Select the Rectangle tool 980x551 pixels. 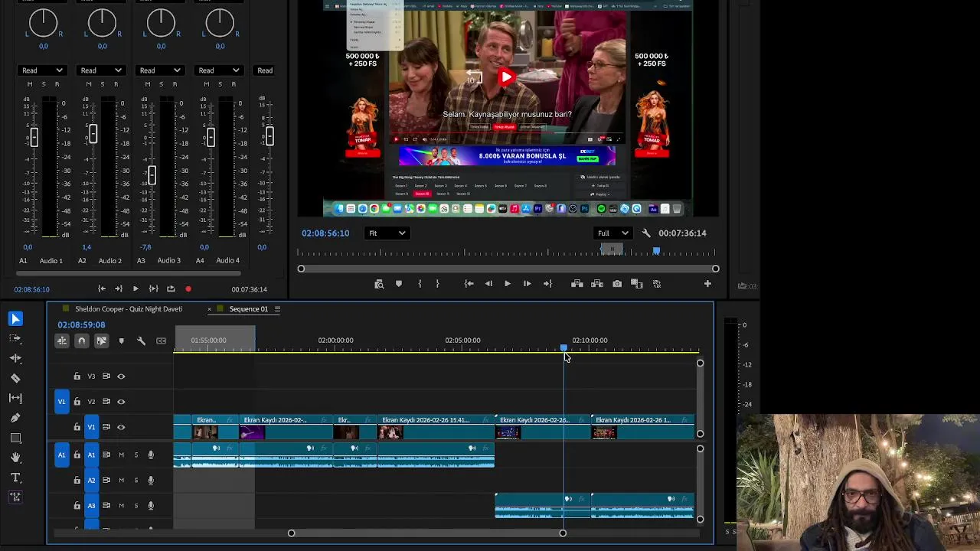pos(15,438)
